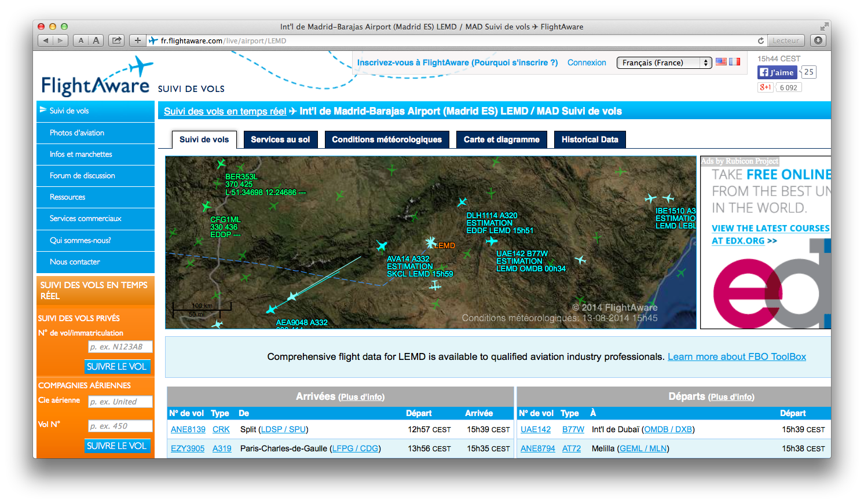Click the UAE142 aircraft icon on map
Screen dimensions: 864x504
pos(492,241)
